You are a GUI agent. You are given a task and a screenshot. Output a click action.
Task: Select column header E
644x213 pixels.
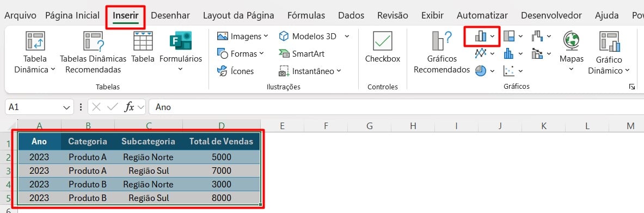click(x=282, y=126)
